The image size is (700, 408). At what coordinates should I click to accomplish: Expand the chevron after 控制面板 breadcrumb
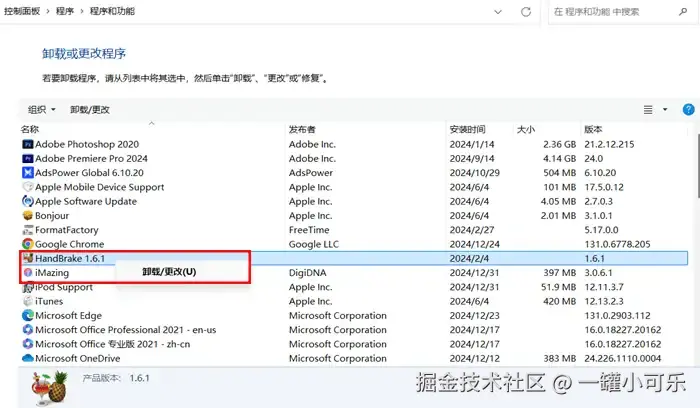(x=48, y=11)
